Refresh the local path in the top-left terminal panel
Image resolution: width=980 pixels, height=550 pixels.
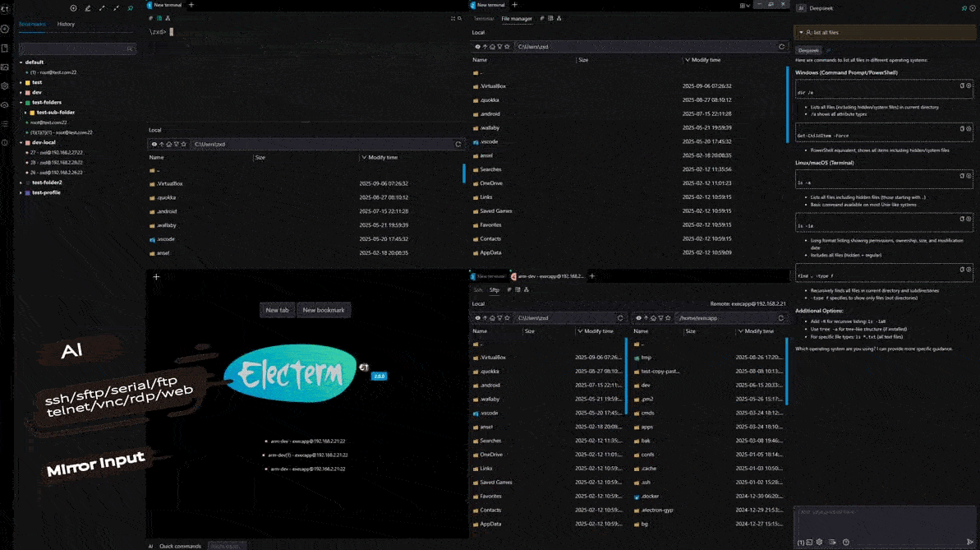tap(458, 144)
